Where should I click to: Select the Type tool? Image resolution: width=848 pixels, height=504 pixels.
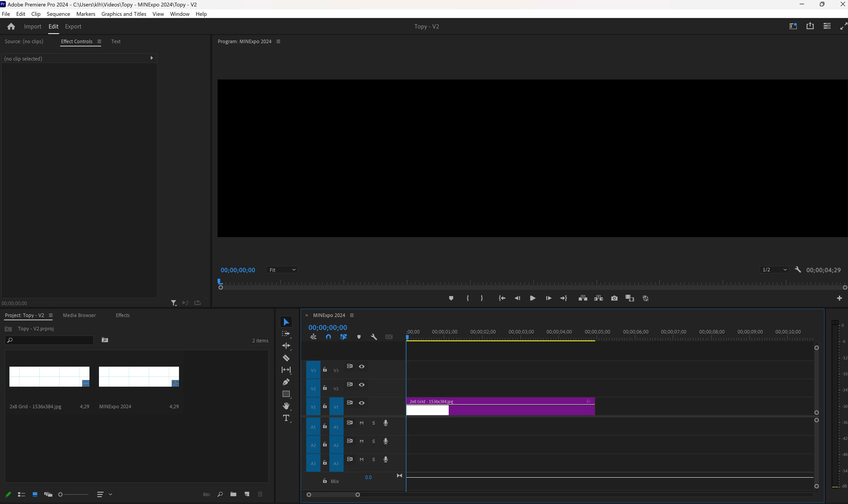coord(286,418)
